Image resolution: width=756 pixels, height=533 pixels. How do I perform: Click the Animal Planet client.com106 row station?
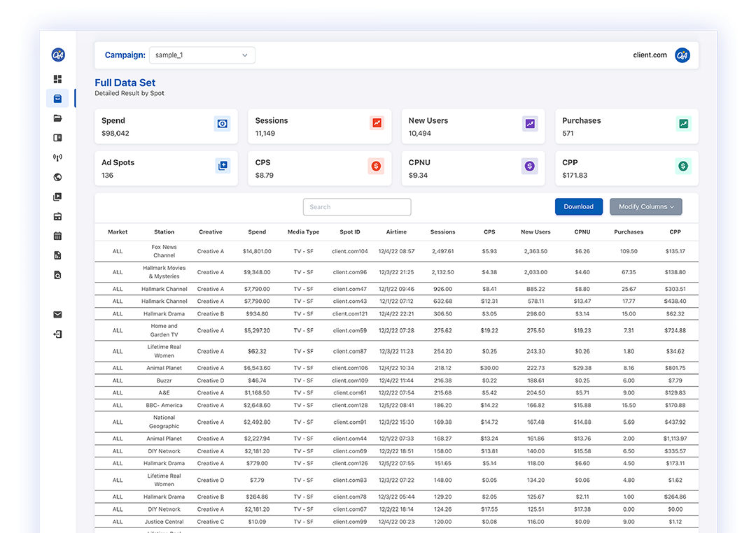164,368
